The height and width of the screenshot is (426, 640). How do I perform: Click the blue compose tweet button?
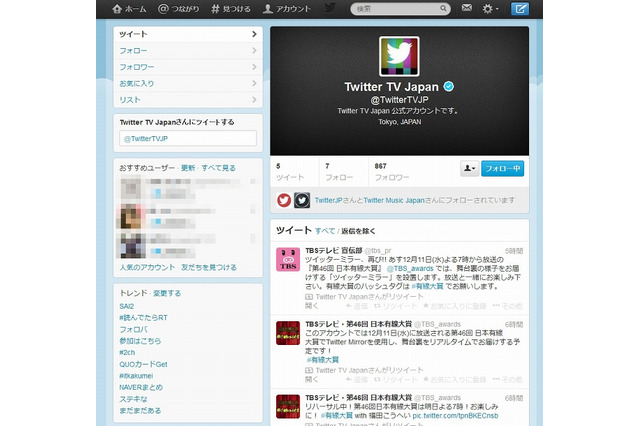(519, 9)
